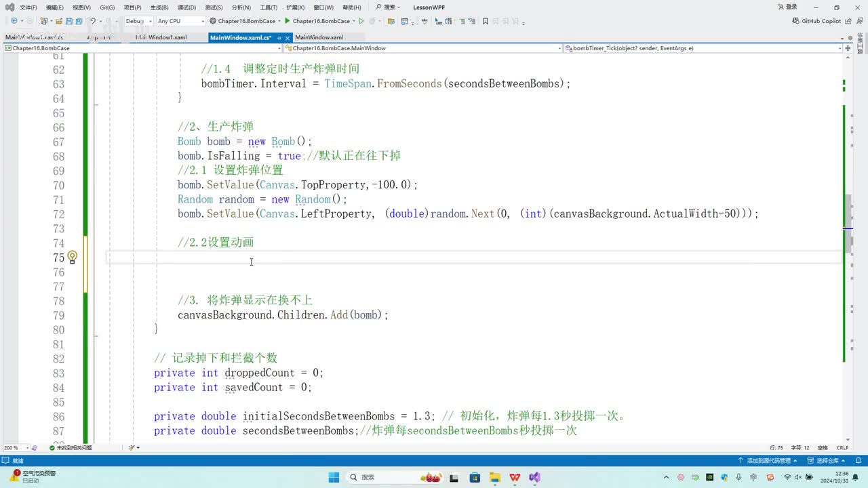Collapse the code block at line 64

point(97,104)
